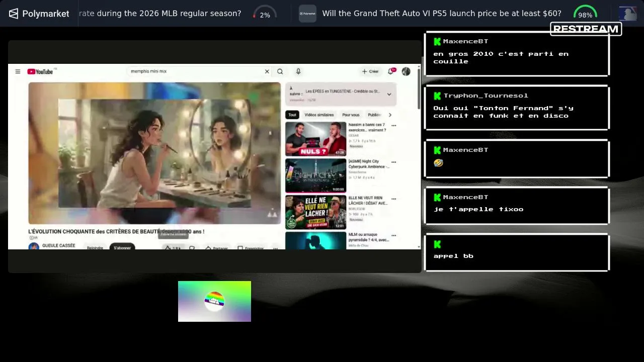Click the RESTREAM watermark logo
644x362 pixels.
pyautogui.click(x=586, y=29)
